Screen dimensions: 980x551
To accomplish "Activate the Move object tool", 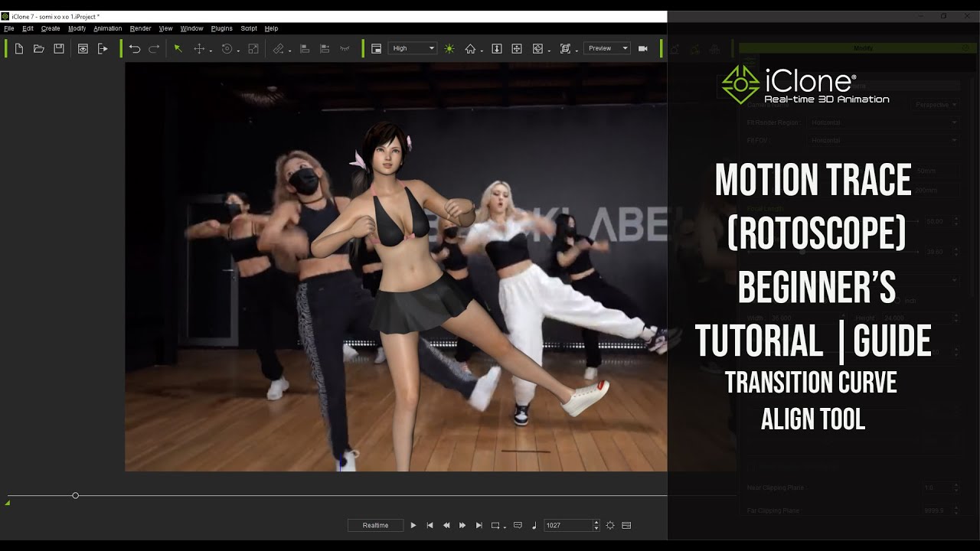I will 199,48.
